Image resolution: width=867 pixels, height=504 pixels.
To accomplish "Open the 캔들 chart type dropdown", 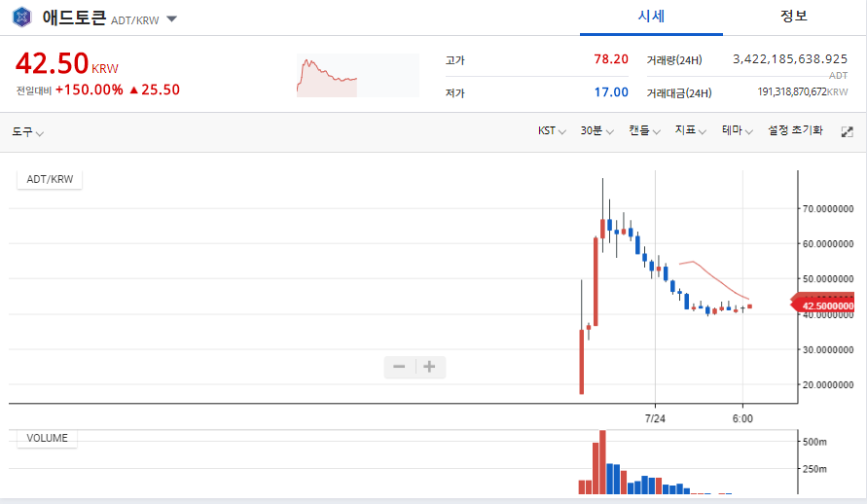I will click(644, 130).
